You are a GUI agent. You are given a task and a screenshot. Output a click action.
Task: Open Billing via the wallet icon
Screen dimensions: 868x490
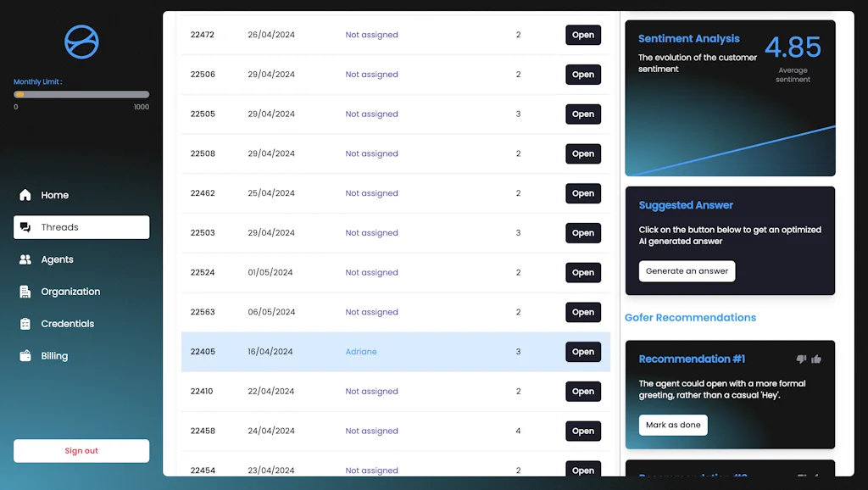pos(25,355)
